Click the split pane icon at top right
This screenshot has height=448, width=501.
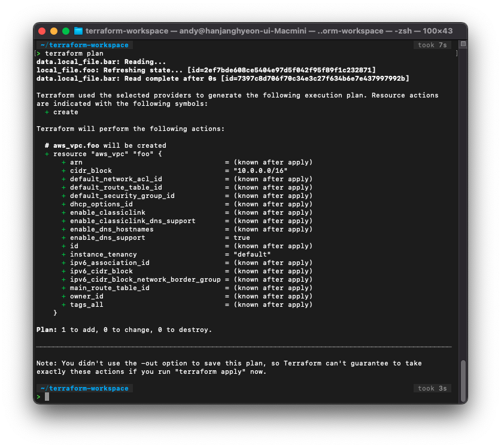click(x=463, y=44)
